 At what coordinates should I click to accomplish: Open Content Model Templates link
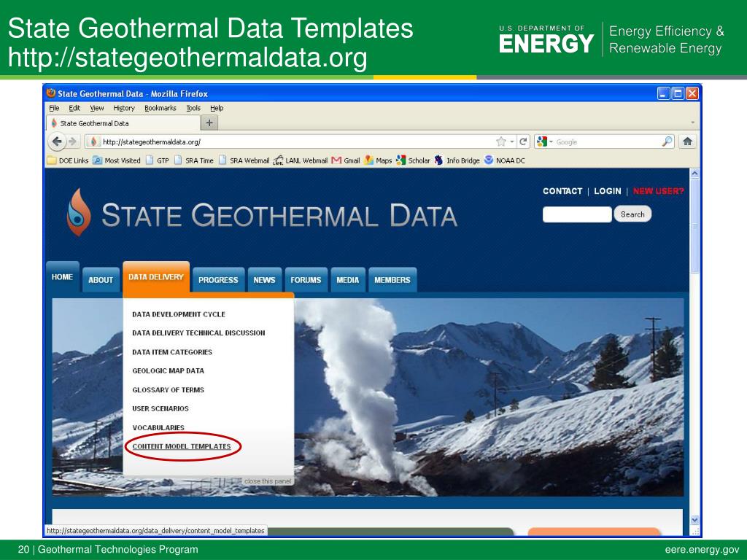tap(182, 446)
